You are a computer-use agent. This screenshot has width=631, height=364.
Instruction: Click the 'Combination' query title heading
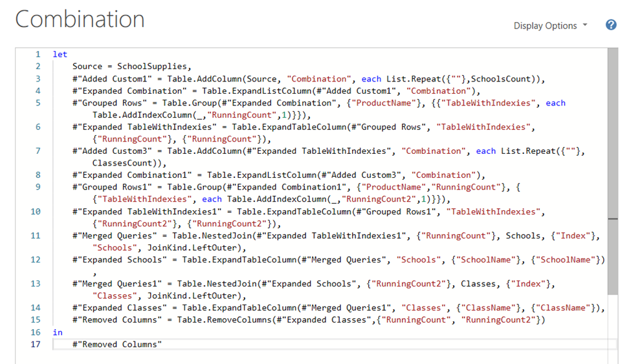point(80,19)
